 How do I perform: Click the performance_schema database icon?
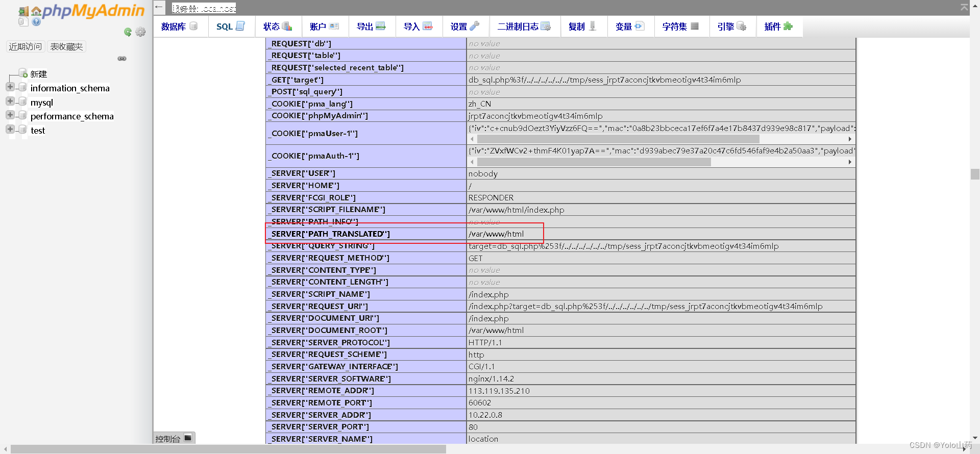click(x=22, y=116)
